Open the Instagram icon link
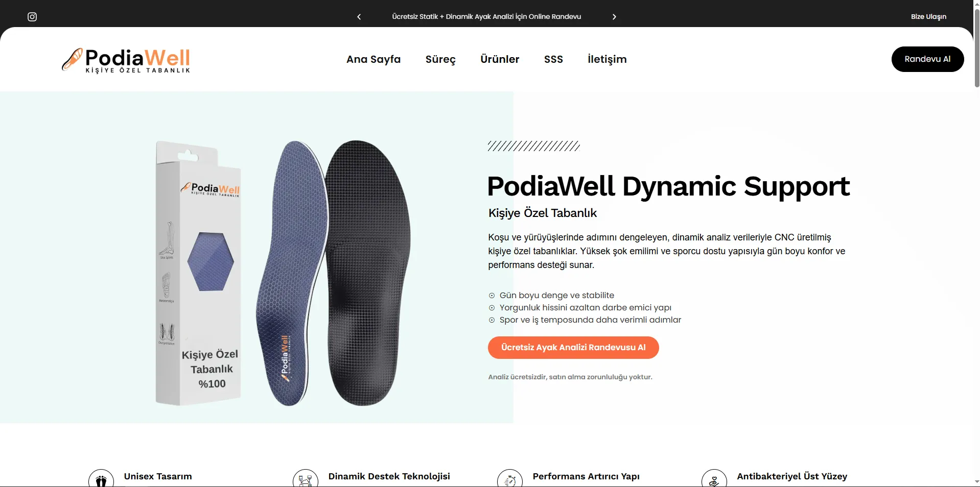 [x=32, y=17]
